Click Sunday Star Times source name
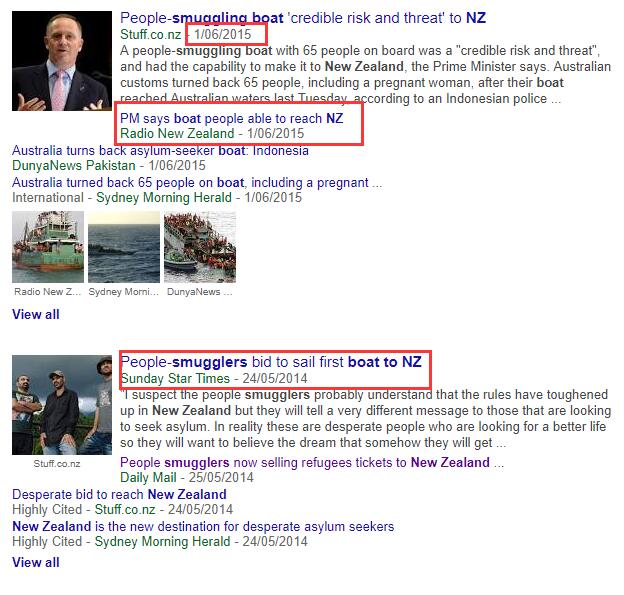 pos(175,378)
